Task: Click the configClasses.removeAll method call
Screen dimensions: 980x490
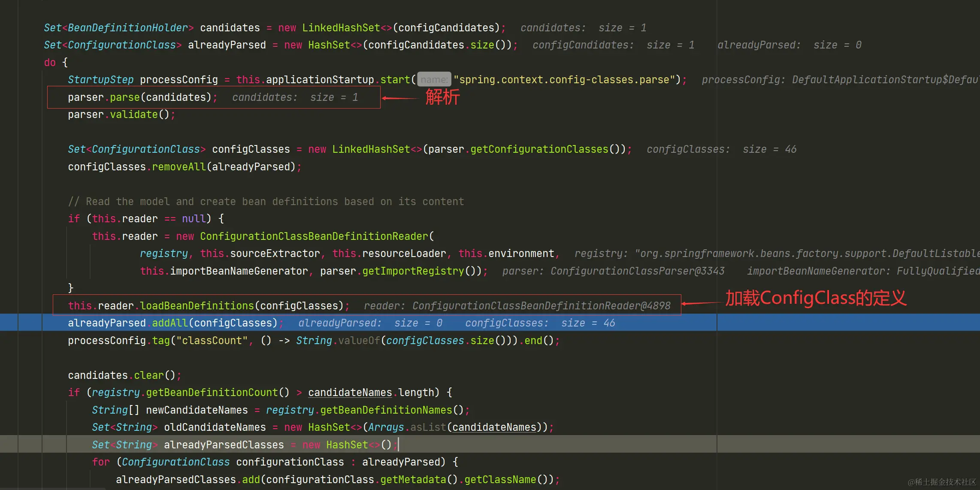Action: coord(179,167)
